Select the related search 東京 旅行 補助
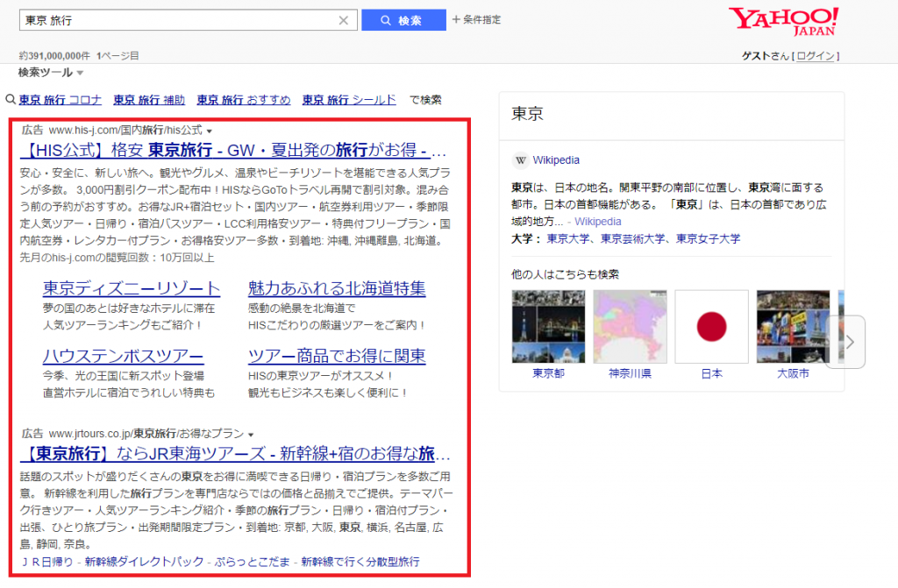The image size is (898, 588). pos(149,100)
